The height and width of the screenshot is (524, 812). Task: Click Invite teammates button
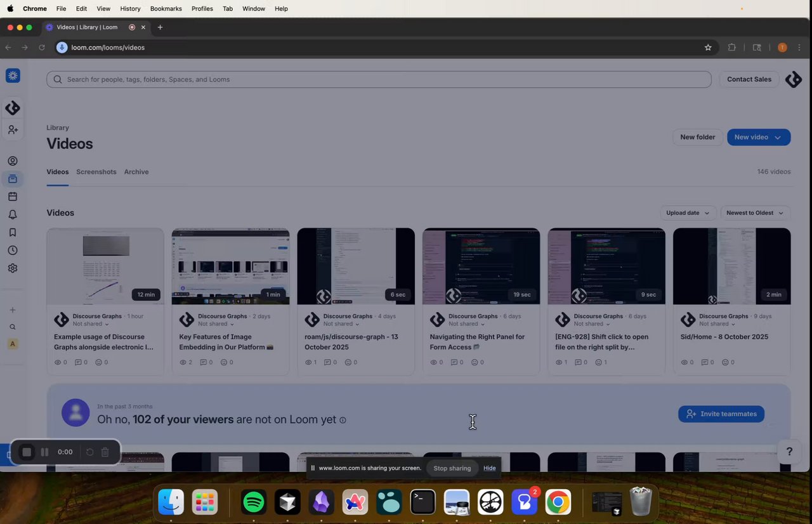[721, 414]
